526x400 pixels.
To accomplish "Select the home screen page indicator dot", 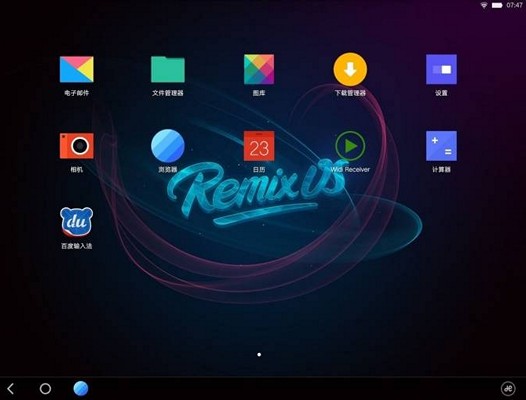I will click(x=259, y=354).
